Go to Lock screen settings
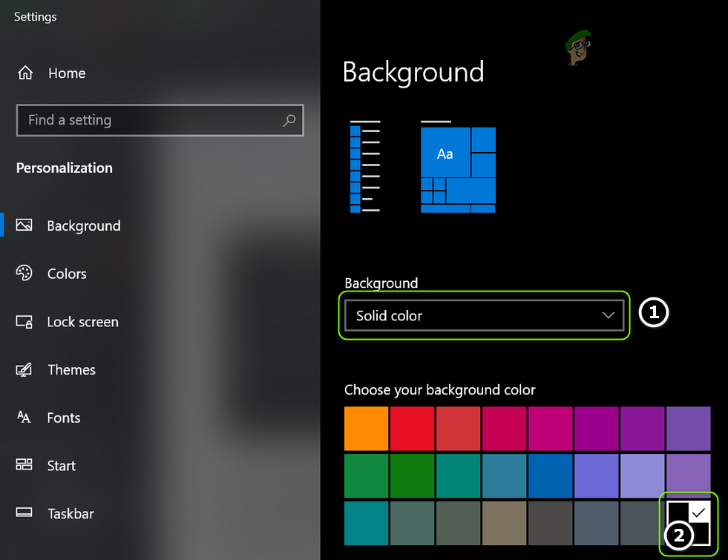The width and height of the screenshot is (728, 560). 82,322
